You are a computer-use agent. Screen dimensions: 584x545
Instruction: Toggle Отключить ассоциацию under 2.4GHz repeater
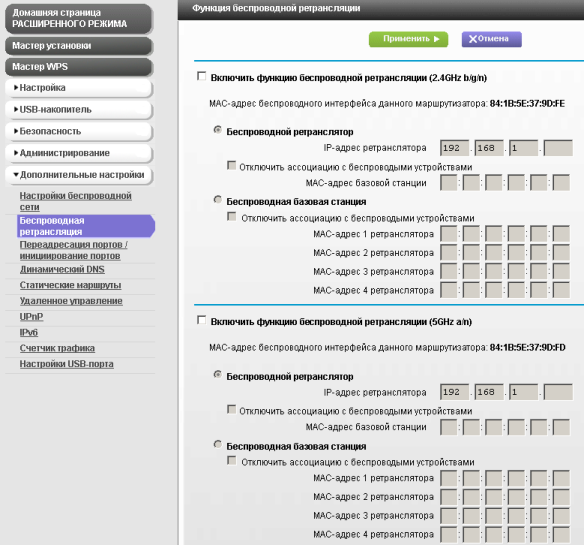pyautogui.click(x=232, y=165)
